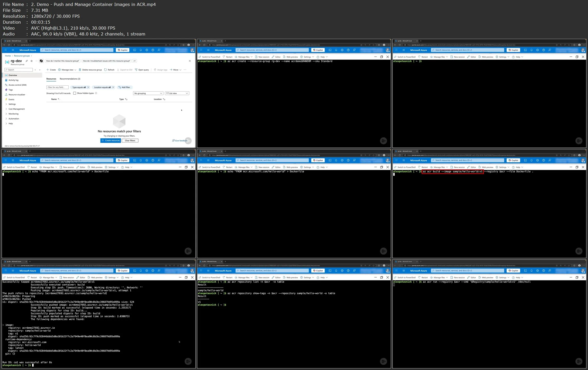The height and width of the screenshot is (370, 588).
Task: Open Events in the rg-dev sidebar
Action: point(11,100)
